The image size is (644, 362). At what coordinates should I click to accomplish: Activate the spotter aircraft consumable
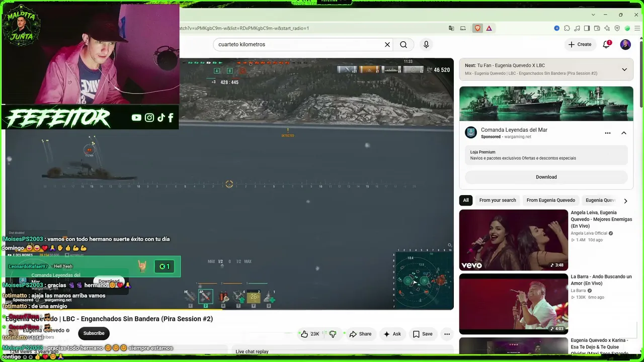tap(239, 297)
